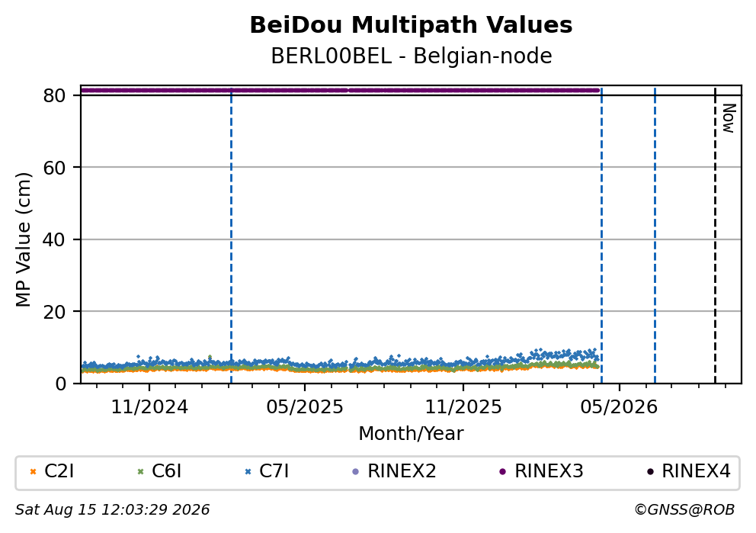Select the RINEX3 legend label
The image size is (756, 533).
[x=549, y=471]
